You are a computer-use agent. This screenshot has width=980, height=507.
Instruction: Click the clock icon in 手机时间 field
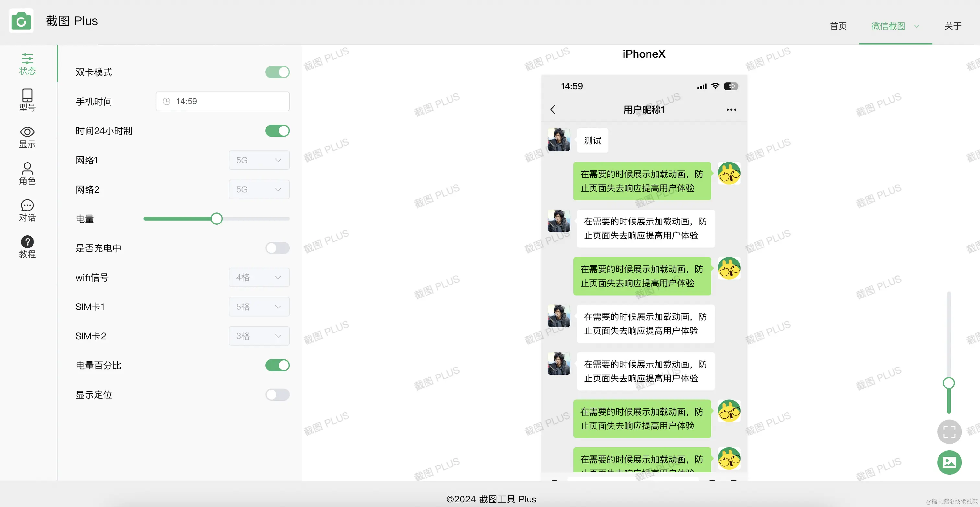click(167, 101)
